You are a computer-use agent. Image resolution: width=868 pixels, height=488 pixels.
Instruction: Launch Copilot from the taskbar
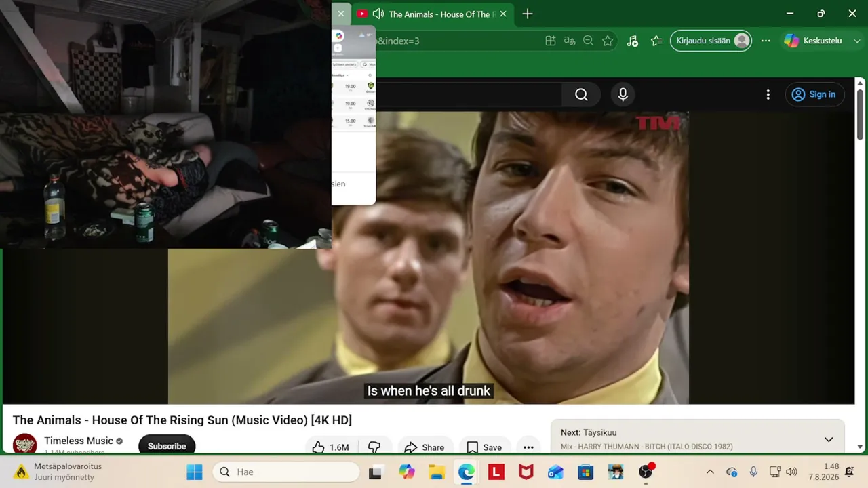coord(406,472)
